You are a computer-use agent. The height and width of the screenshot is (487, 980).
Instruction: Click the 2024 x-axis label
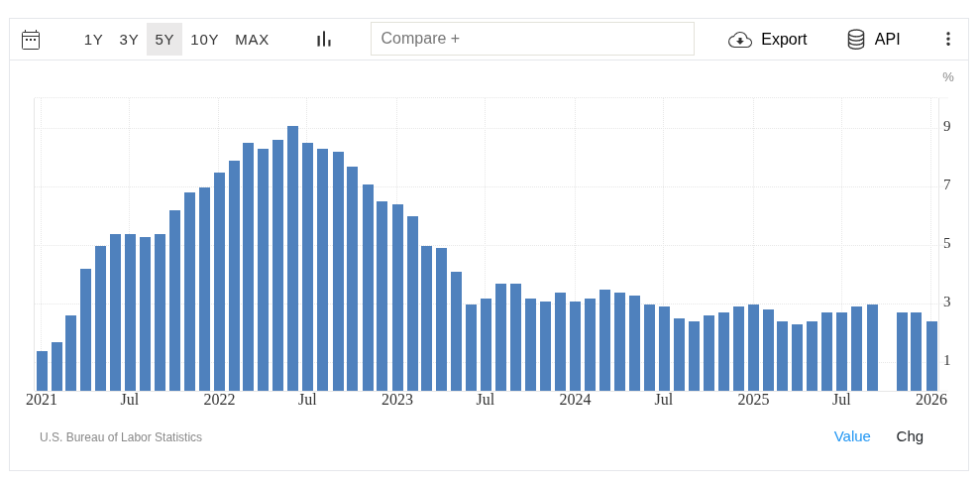click(575, 400)
